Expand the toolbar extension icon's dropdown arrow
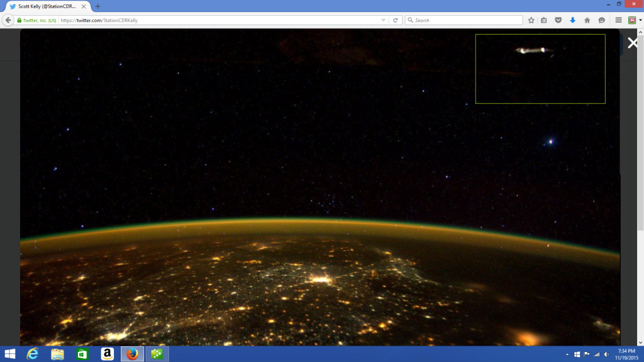 point(639,20)
